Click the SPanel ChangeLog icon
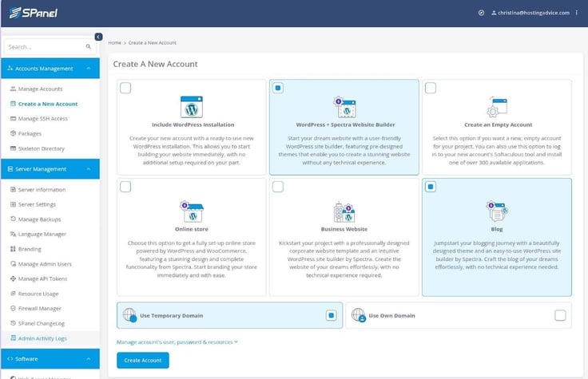Image resolution: width=588 pixels, height=379 pixels. (13, 323)
